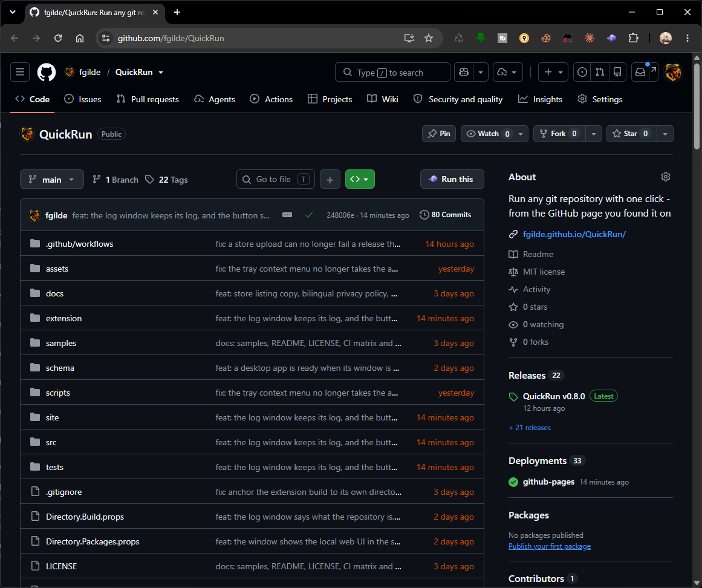Viewport: 702px width, 588px height.
Task: Open Chrome's three-dot menu
Action: (687, 38)
